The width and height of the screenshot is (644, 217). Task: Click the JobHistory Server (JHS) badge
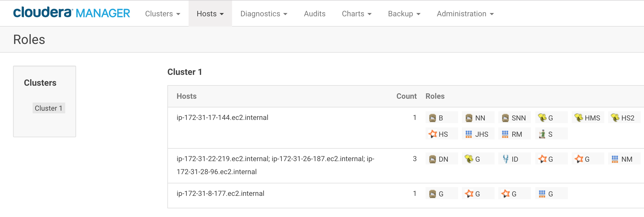coord(477,133)
